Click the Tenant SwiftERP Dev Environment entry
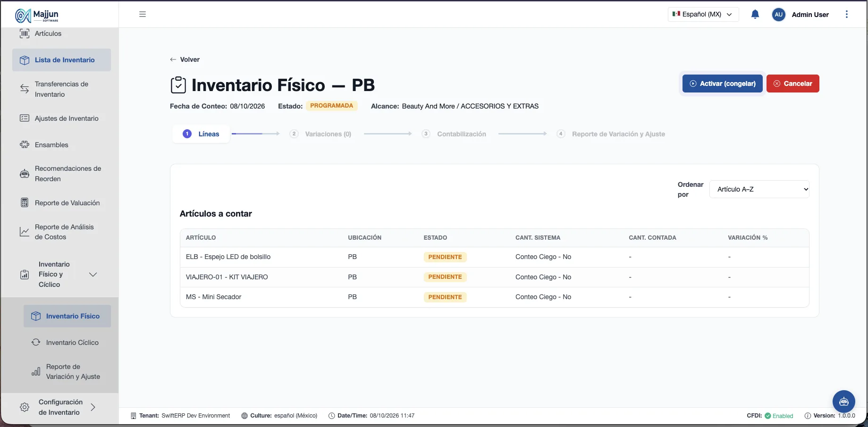Image resolution: width=868 pixels, height=427 pixels. coord(180,416)
